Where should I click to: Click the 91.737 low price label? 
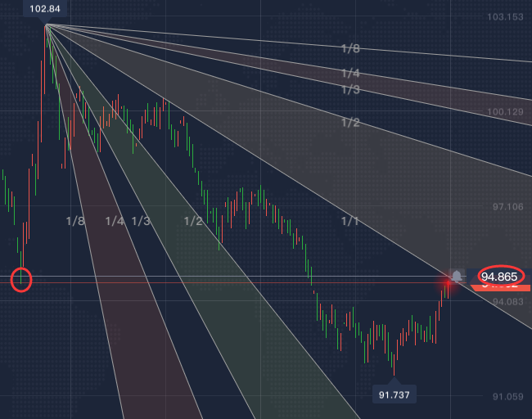(x=394, y=394)
